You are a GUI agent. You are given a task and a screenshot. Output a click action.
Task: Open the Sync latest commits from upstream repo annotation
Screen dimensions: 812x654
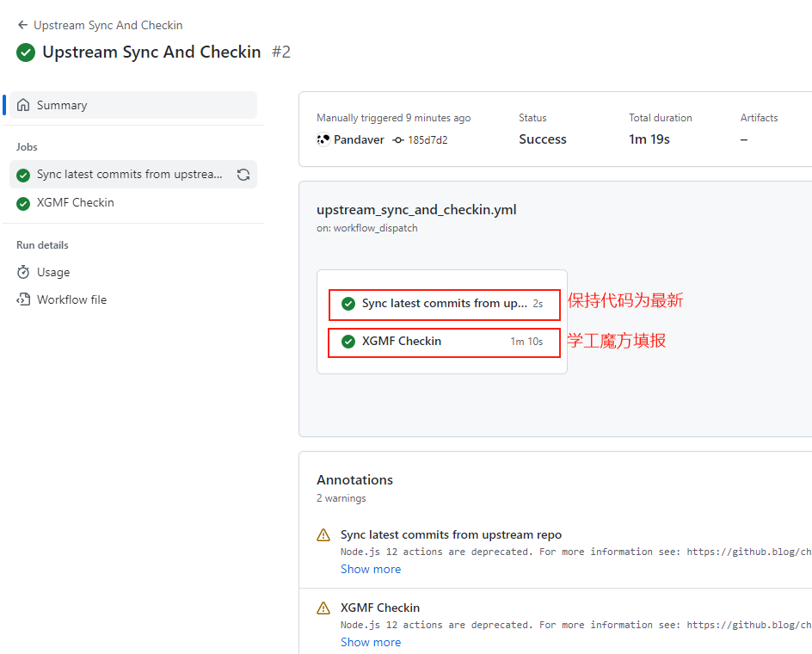click(451, 534)
